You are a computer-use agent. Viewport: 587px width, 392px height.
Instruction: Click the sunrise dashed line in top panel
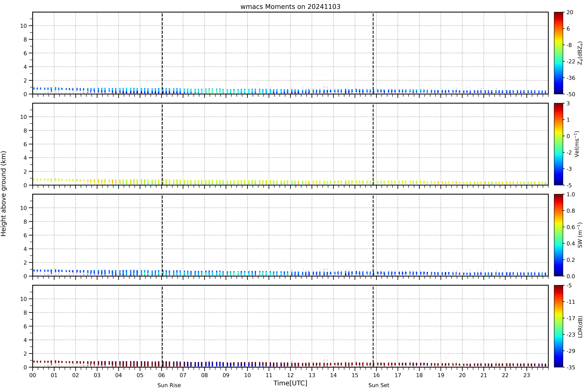coord(162,53)
